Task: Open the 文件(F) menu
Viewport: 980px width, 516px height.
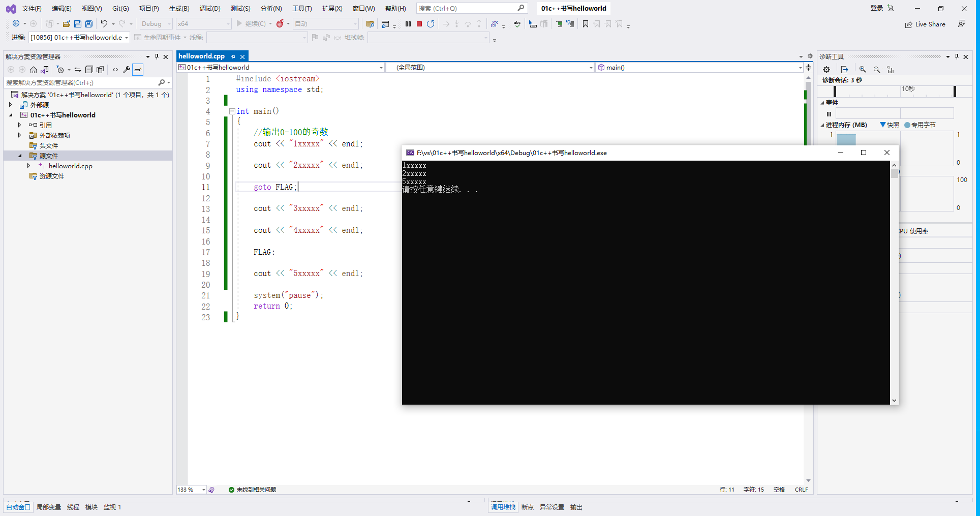Action: [x=32, y=8]
